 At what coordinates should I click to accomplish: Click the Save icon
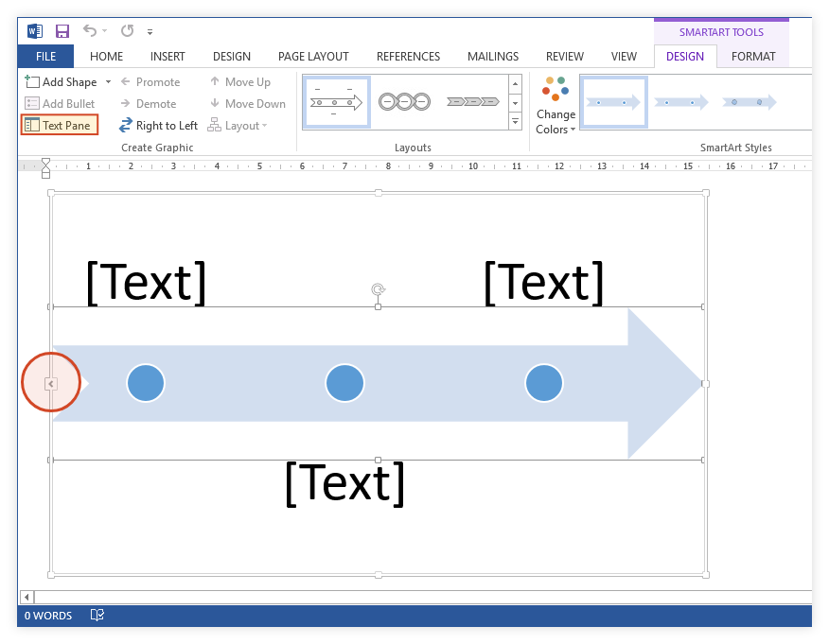tap(62, 30)
